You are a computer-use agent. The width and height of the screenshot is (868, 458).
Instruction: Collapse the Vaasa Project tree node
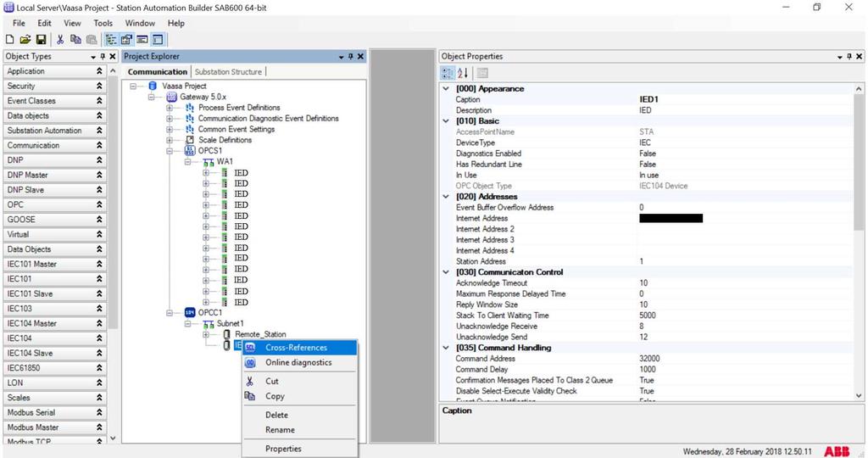point(133,86)
